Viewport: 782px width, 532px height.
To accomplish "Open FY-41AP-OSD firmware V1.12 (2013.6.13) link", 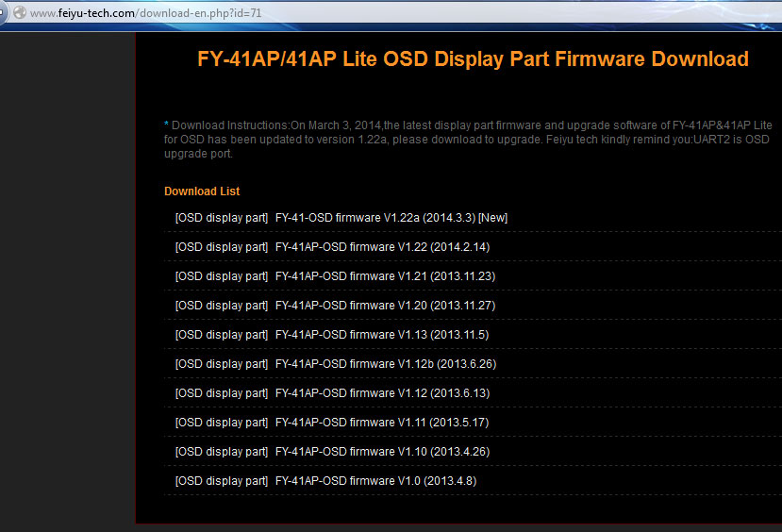I will [x=383, y=393].
